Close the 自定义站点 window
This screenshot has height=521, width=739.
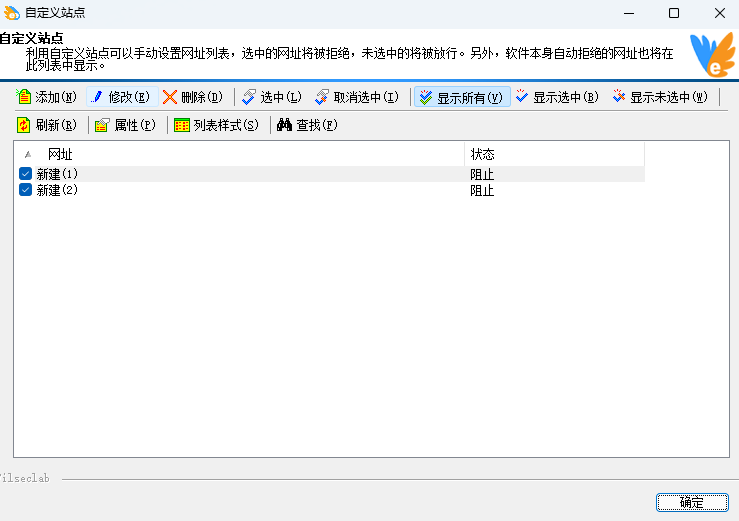[720, 13]
